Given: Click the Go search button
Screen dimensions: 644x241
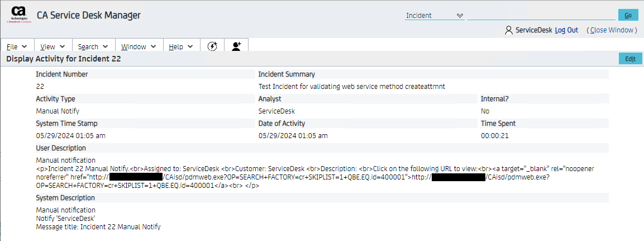Looking at the screenshot, I should coord(628,16).
